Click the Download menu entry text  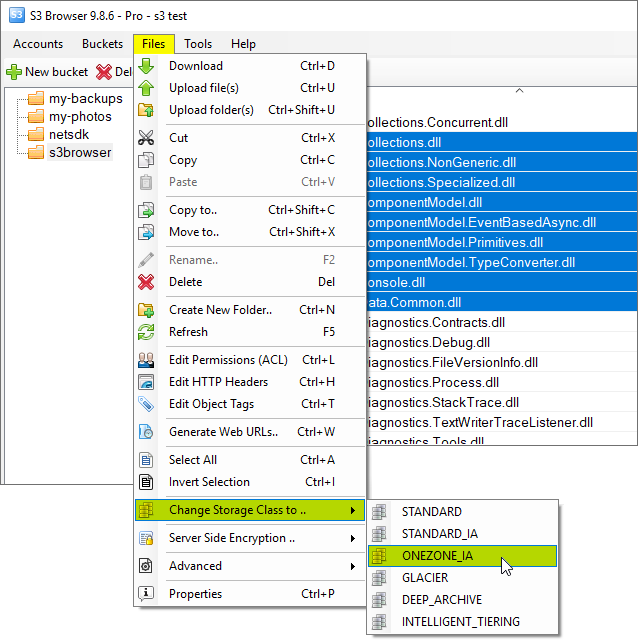(196, 66)
